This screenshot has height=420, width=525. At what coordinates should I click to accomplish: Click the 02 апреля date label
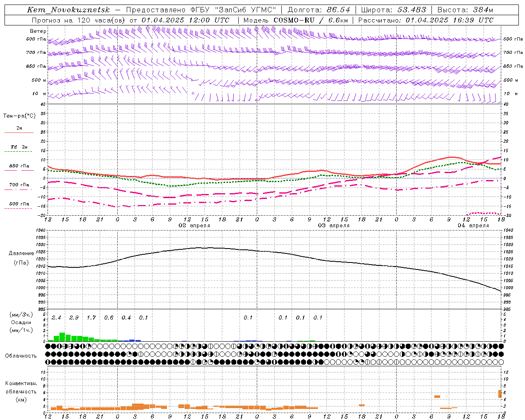(194, 226)
